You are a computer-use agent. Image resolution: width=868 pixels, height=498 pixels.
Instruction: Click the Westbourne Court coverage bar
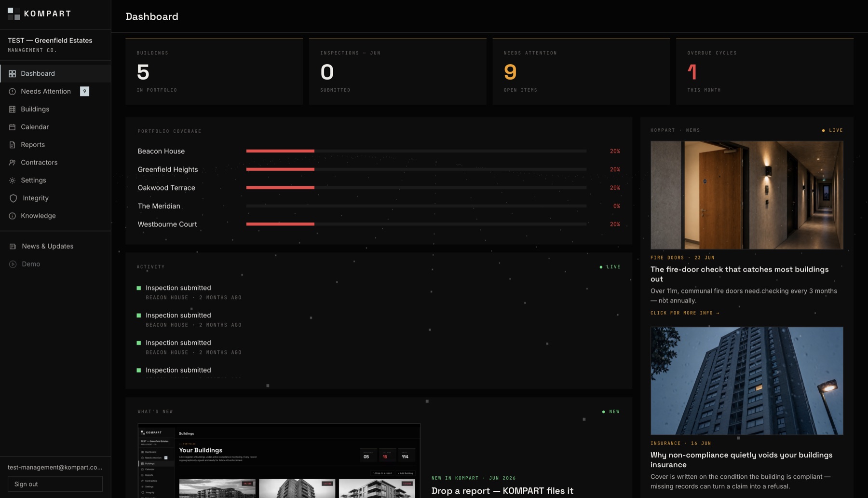tap(416, 224)
